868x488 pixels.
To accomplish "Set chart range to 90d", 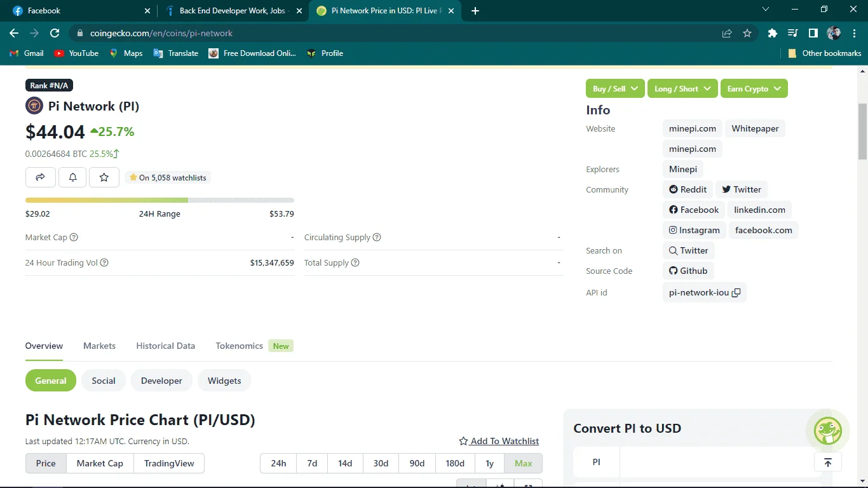I will coord(417,463).
